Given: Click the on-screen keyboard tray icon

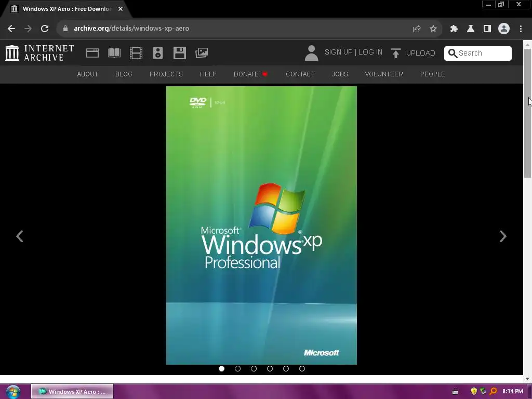Looking at the screenshot, I should click(455, 392).
